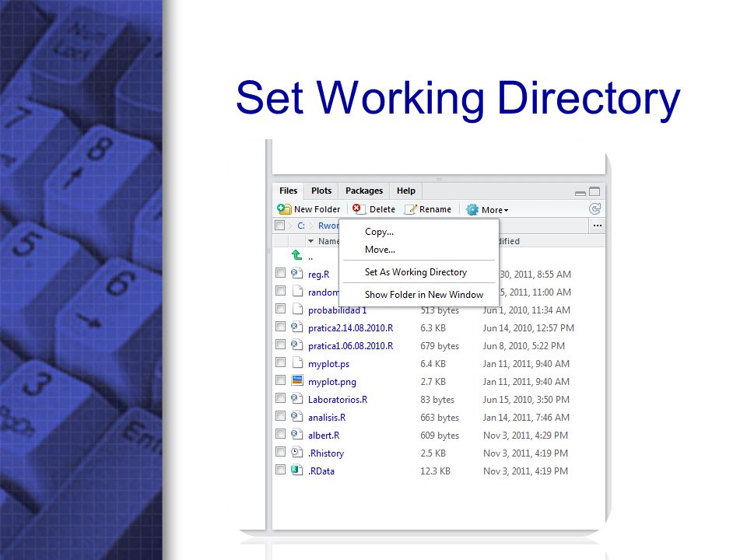Switch to the Plots tab
This screenshot has height=560, width=747.
pos(321,191)
